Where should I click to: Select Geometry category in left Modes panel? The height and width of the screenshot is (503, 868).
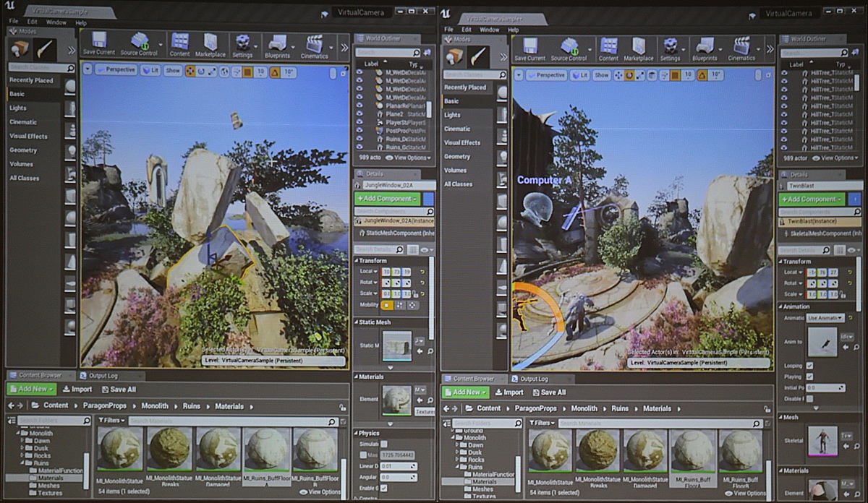23,150
